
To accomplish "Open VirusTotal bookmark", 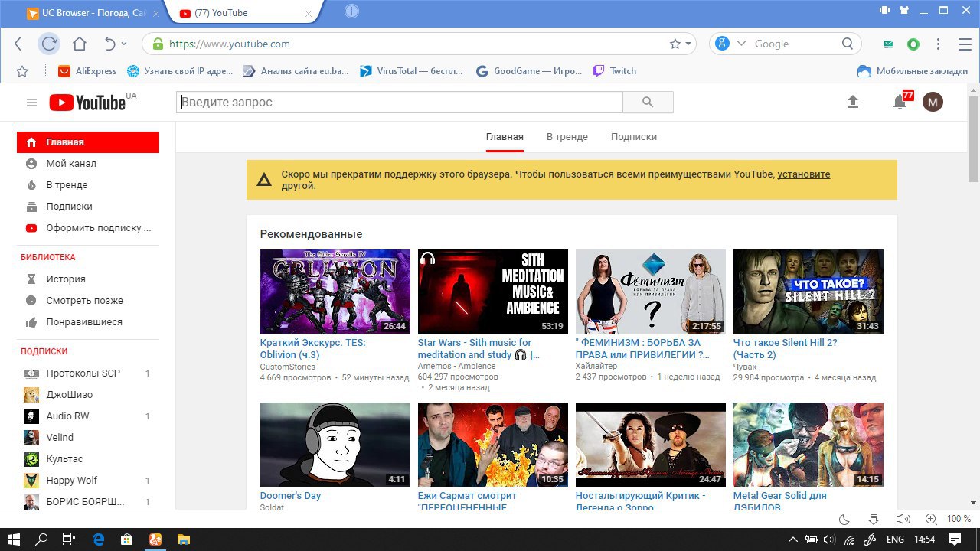I will [x=412, y=70].
